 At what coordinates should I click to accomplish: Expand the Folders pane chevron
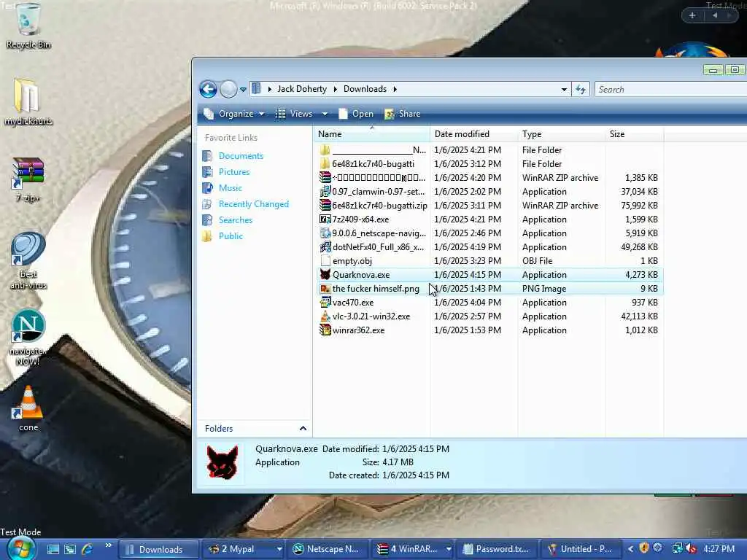(303, 429)
